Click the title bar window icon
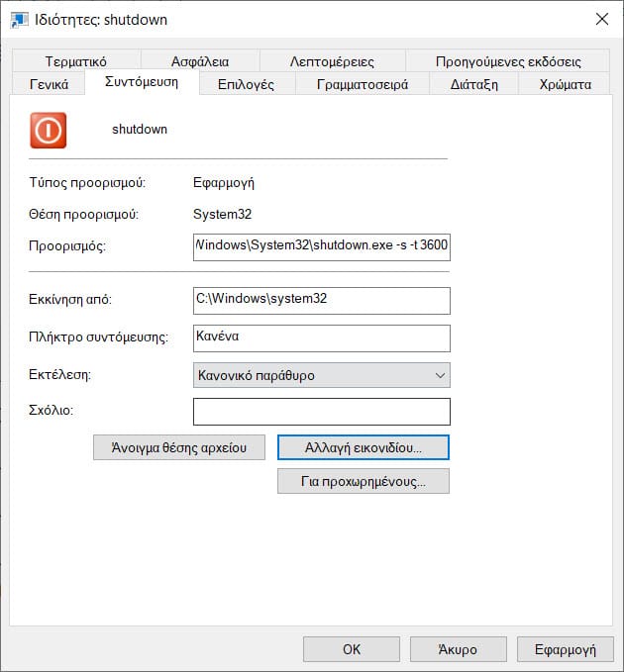Image resolution: width=624 pixels, height=672 pixels. tap(19, 19)
